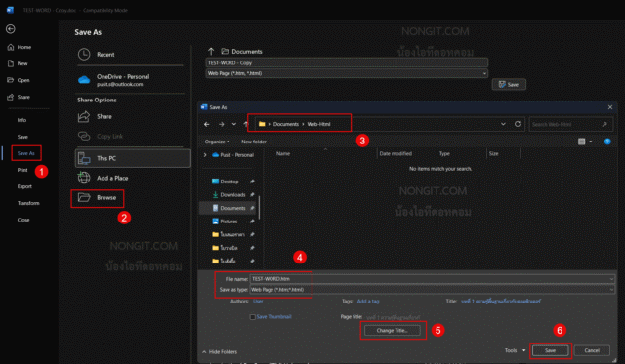Open the Print page
The image size is (625, 364).
tap(22, 170)
